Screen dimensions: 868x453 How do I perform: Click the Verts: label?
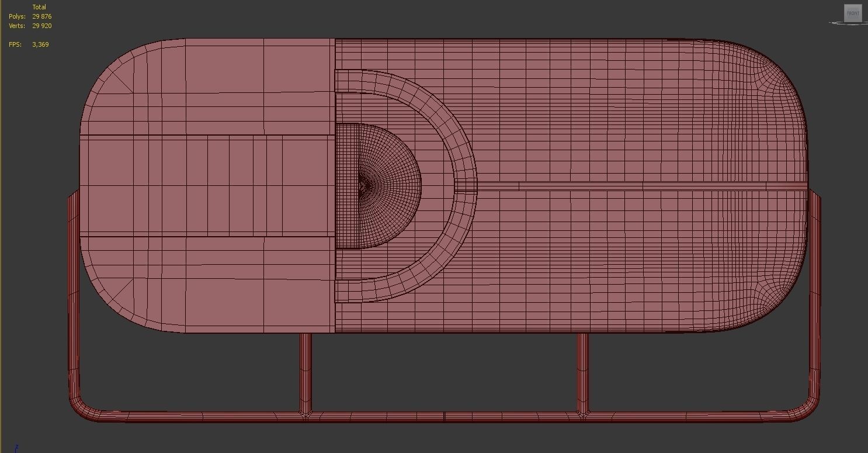[x=17, y=26]
